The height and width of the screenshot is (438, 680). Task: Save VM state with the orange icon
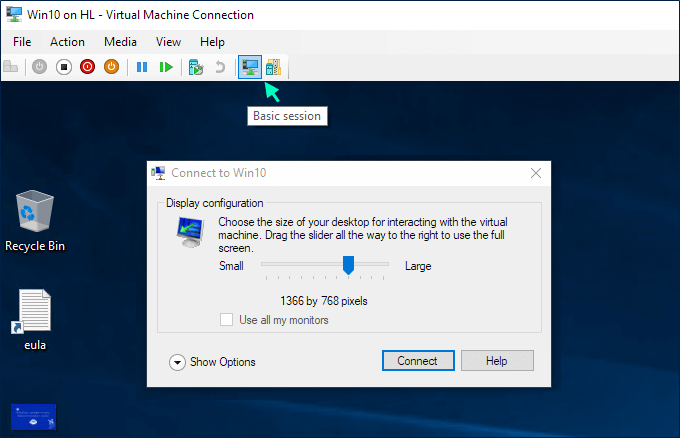coord(111,67)
